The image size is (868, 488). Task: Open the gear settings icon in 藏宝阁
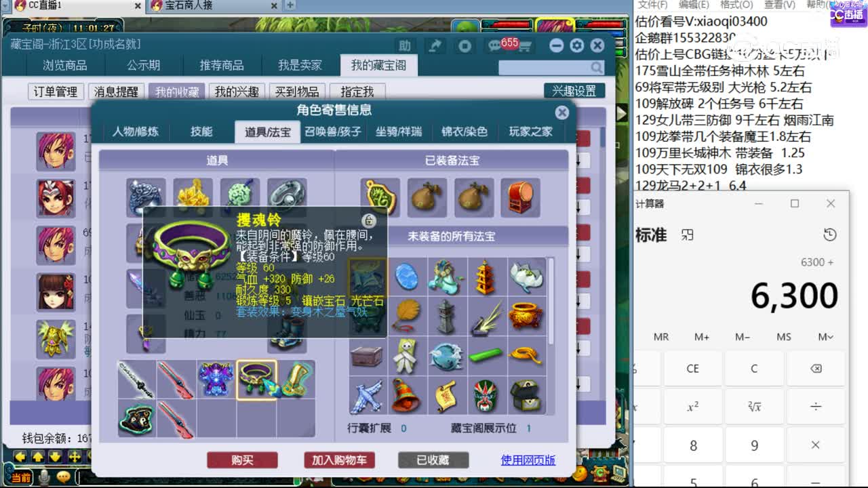click(x=577, y=45)
